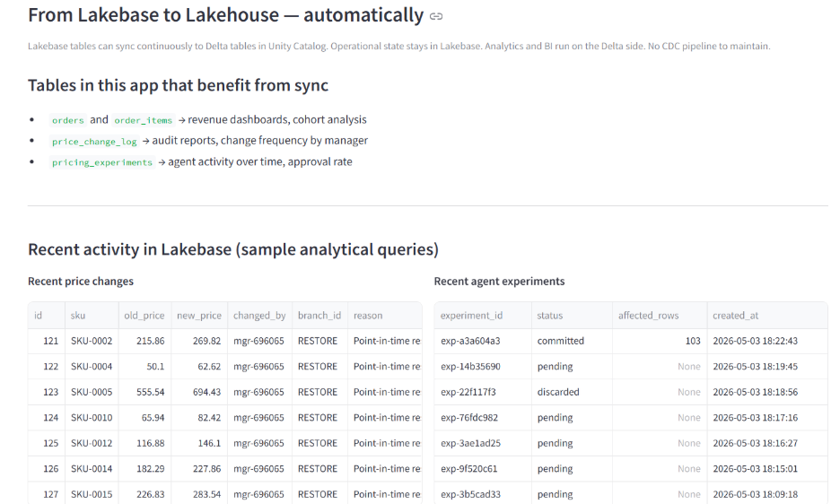Select id cell 121
This screenshot has width=840, height=504.
[x=47, y=341]
